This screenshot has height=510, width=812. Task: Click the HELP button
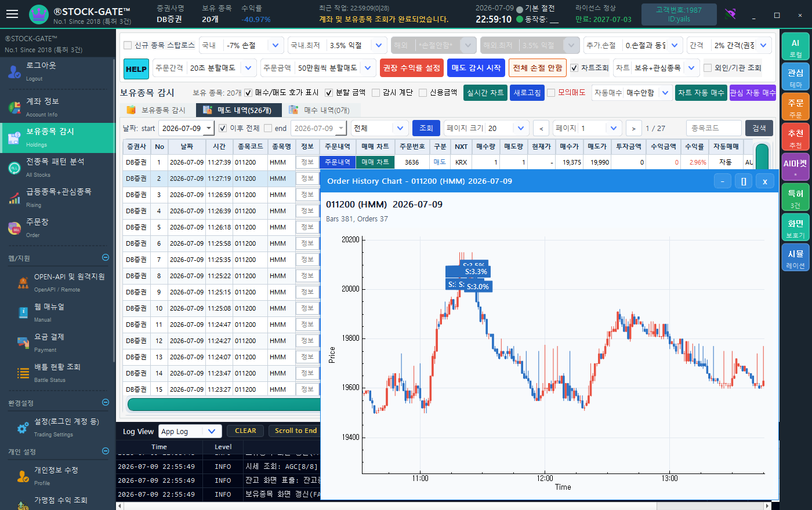[x=136, y=69]
